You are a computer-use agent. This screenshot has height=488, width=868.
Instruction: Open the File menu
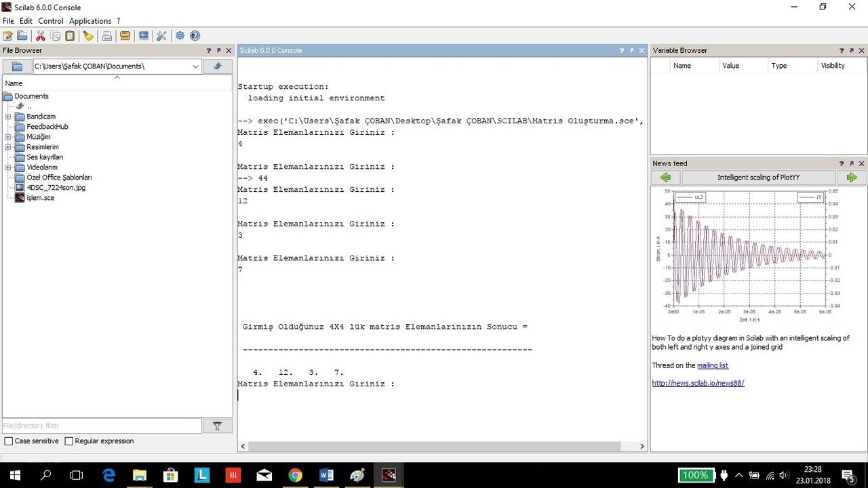[8, 21]
